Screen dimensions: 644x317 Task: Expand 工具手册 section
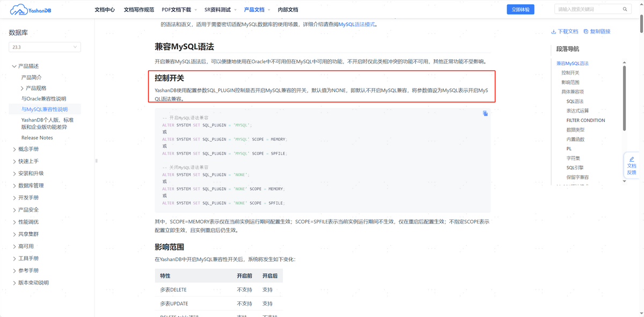coord(14,258)
